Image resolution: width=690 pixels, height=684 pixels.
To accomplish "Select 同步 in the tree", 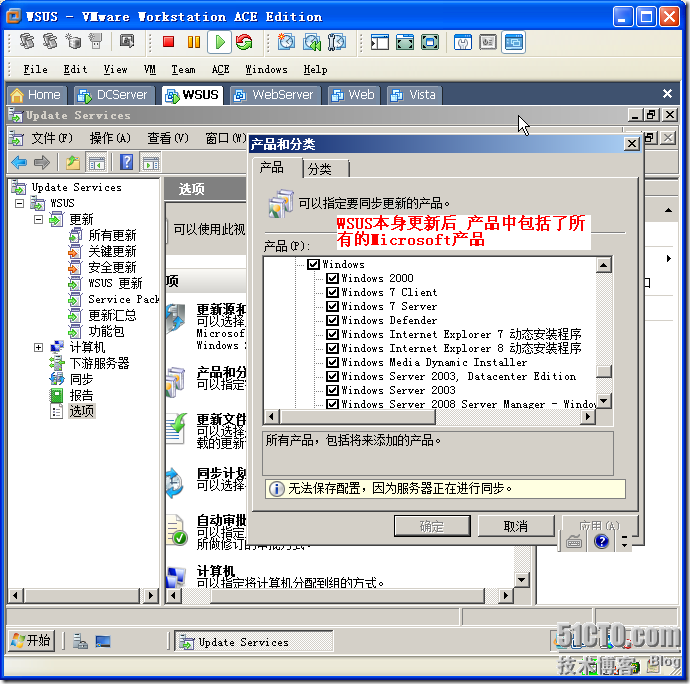I will 81,379.
